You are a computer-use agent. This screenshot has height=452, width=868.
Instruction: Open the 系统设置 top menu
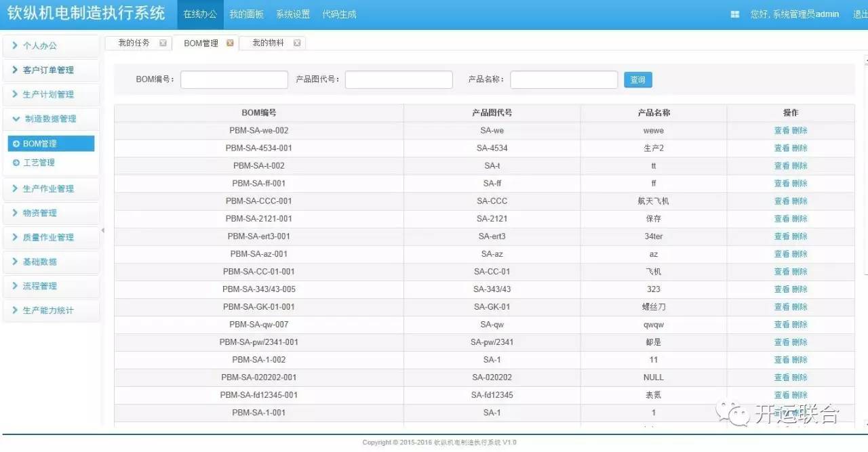point(293,14)
